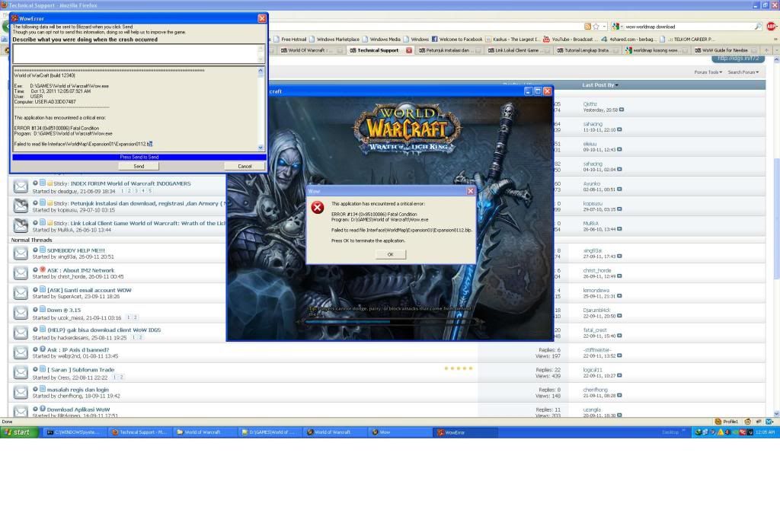Image resolution: width=780 pixels, height=532 pixels.
Task: Switch to Wow taskbar item
Action: (400, 432)
